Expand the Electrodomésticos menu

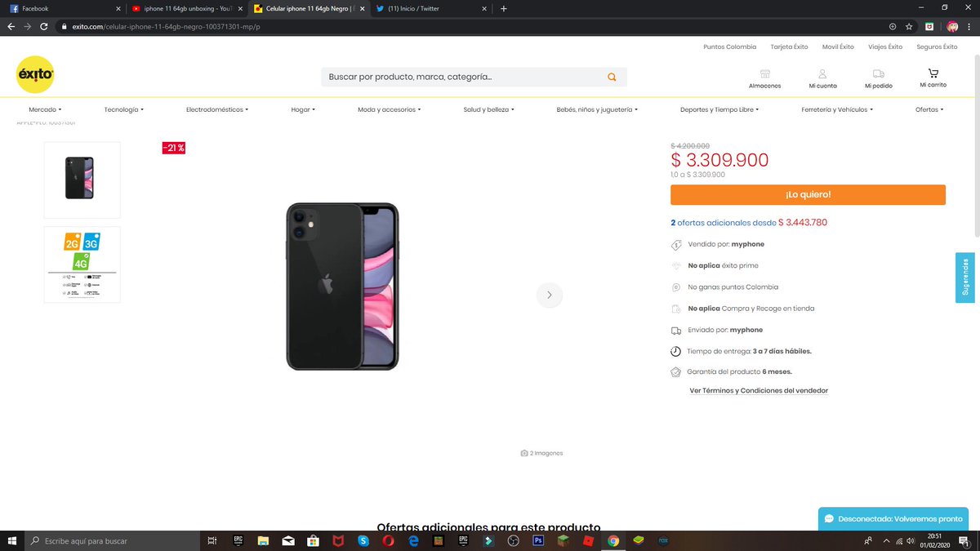click(217, 109)
